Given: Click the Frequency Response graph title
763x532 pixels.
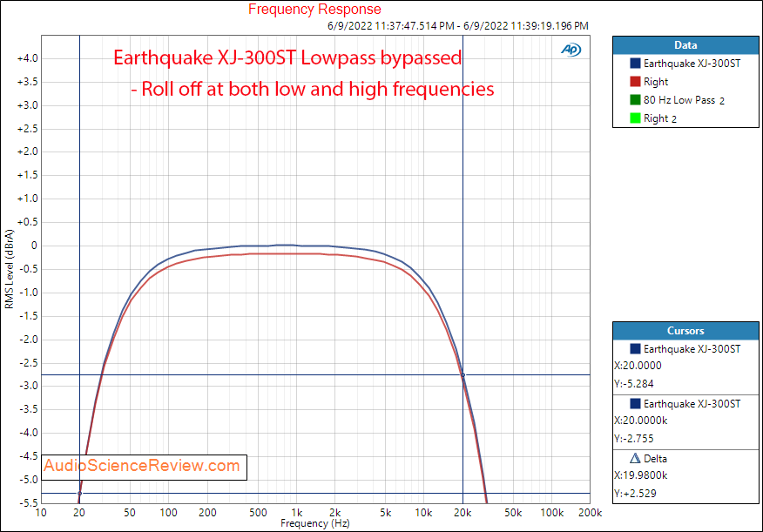Looking at the screenshot, I should (x=314, y=10).
